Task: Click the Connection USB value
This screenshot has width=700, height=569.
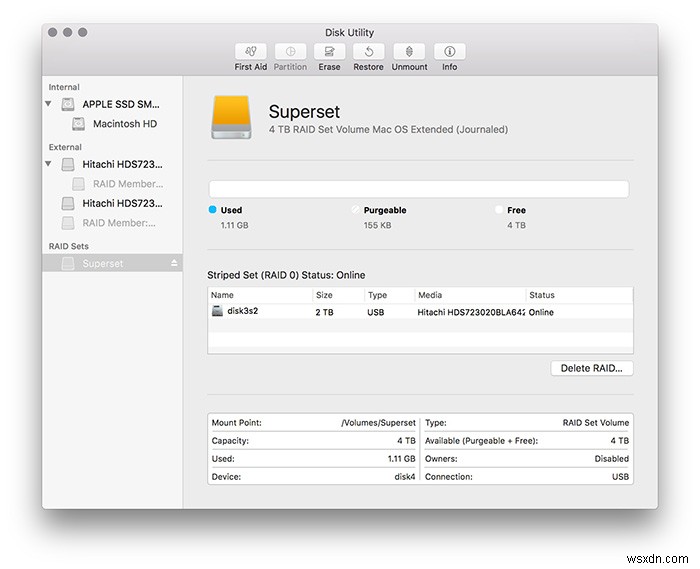Action: [x=621, y=477]
